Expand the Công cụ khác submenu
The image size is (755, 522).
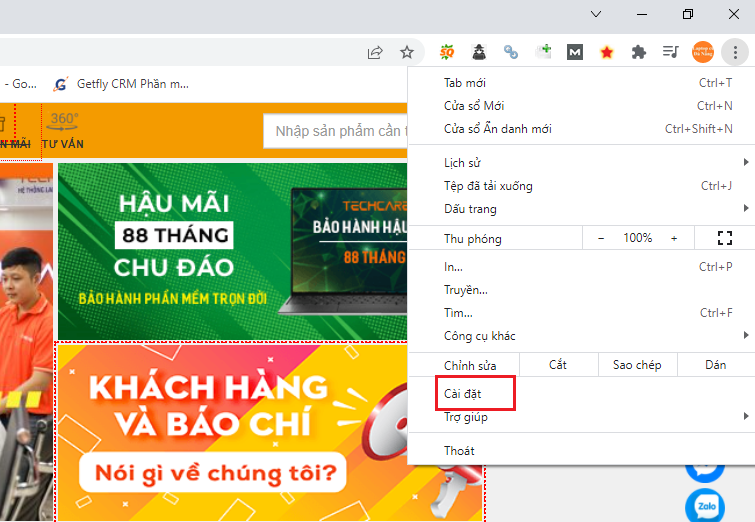(581, 336)
